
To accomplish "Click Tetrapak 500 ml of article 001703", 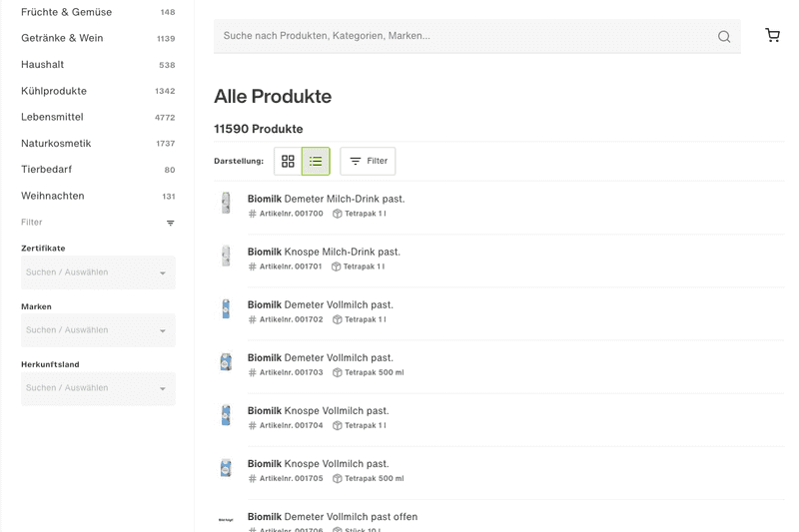I will coord(374,372).
